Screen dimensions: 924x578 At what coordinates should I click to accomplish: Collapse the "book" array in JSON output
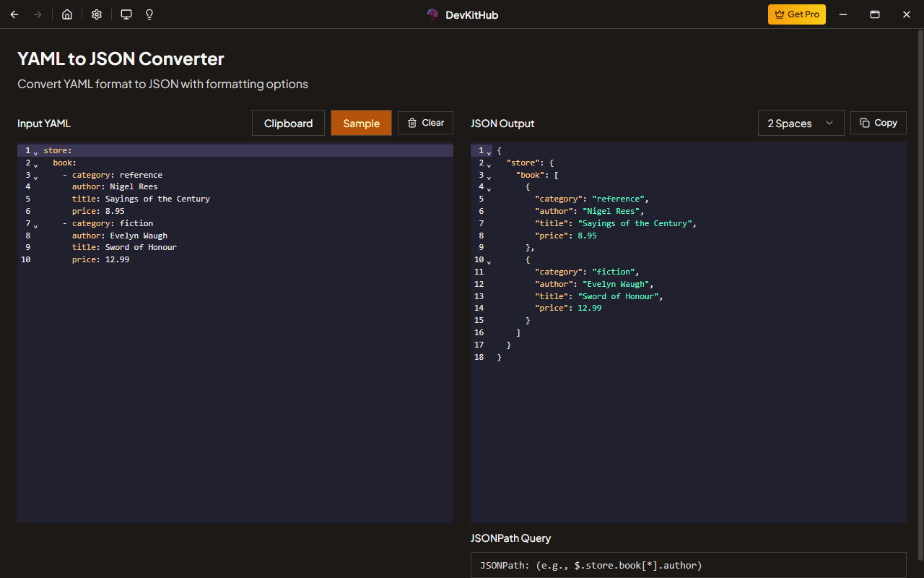click(489, 177)
